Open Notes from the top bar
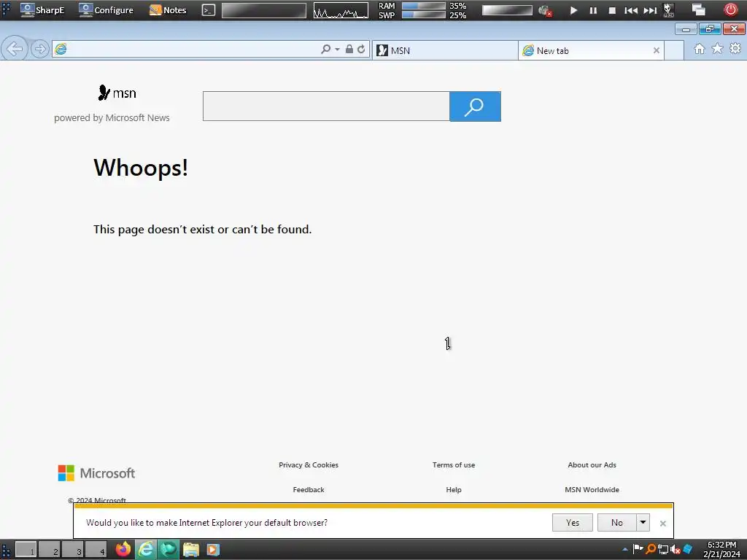Viewport: 747px width, 560px height. click(168, 10)
